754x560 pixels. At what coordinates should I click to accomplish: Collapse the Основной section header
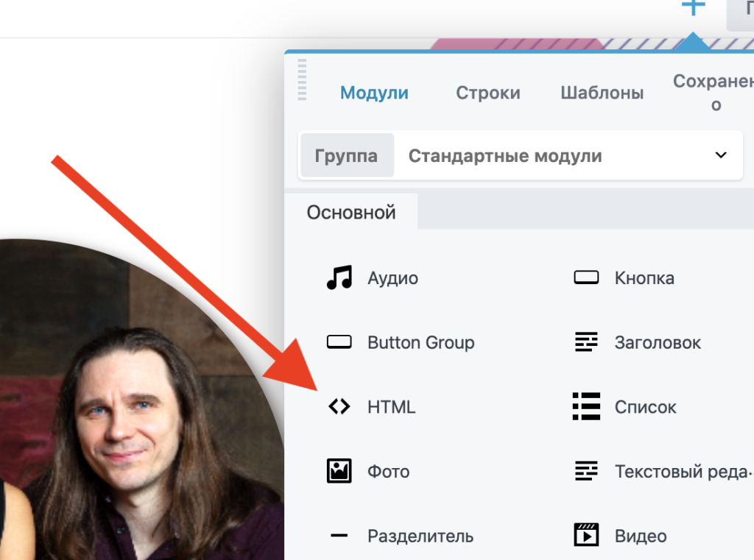351,213
